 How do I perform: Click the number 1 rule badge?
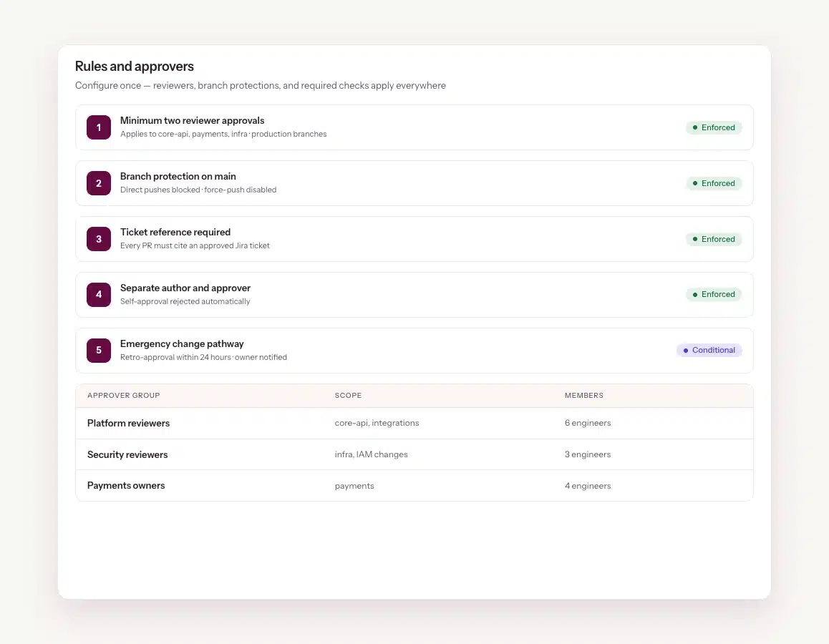[x=99, y=127]
